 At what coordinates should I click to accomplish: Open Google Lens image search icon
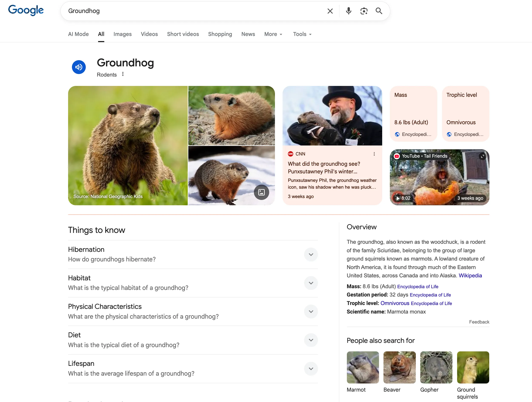[x=364, y=11]
